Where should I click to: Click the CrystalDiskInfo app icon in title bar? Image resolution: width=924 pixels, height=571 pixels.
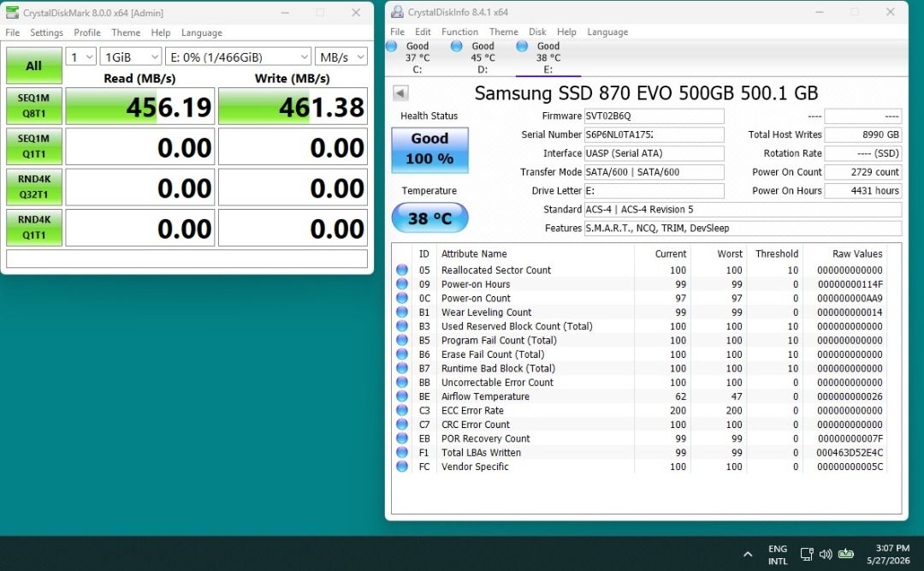398,12
